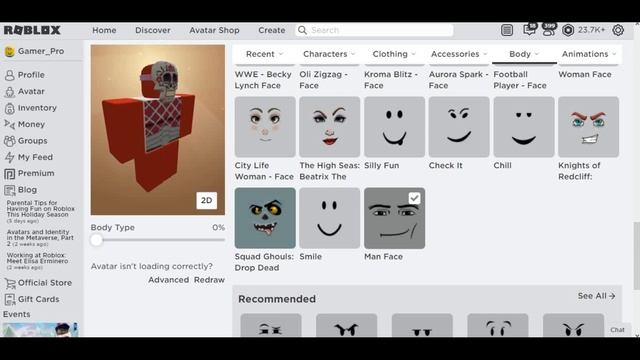
Task: Click See All in Recommended
Action: [596, 296]
